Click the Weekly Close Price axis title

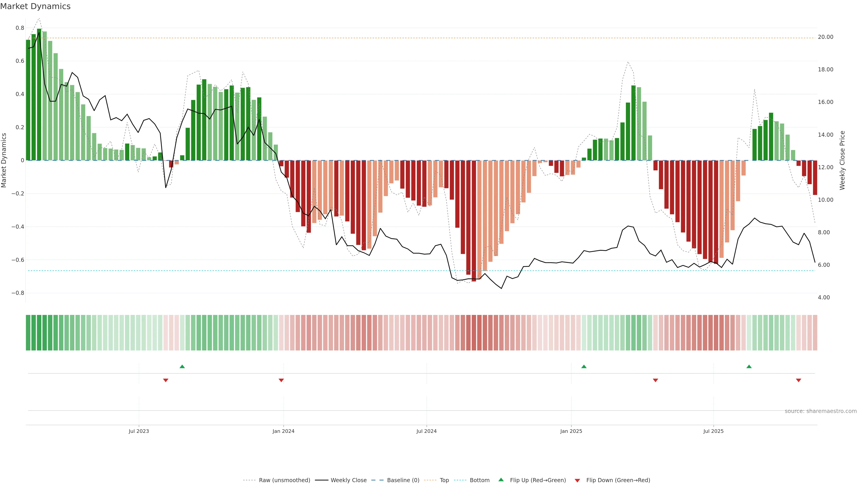click(842, 160)
